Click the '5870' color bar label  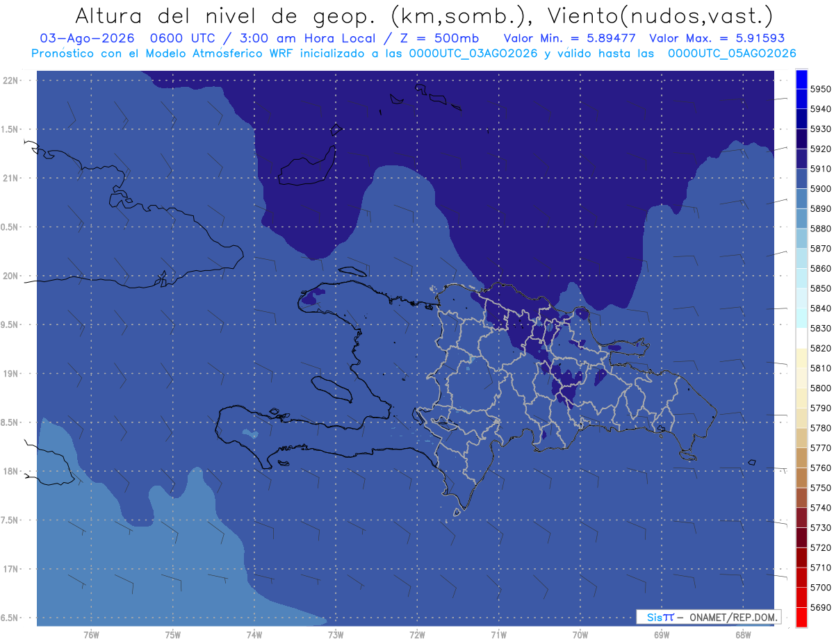coord(820,249)
